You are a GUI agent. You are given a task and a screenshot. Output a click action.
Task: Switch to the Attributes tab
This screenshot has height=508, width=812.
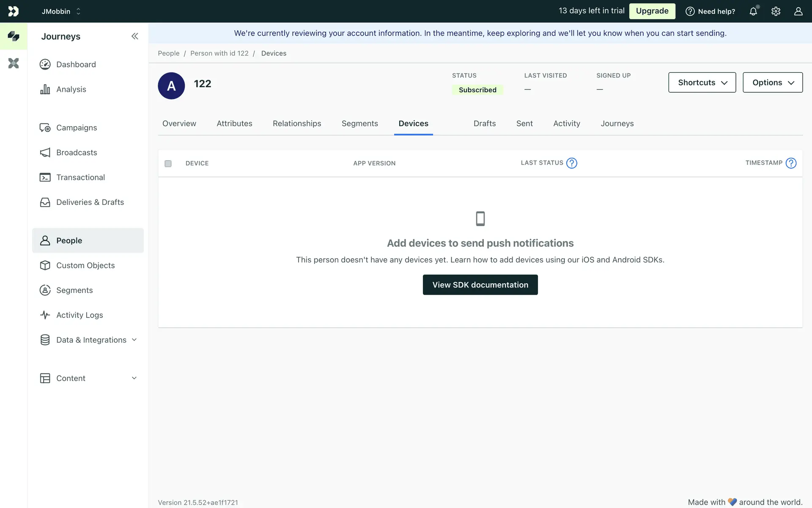point(234,124)
